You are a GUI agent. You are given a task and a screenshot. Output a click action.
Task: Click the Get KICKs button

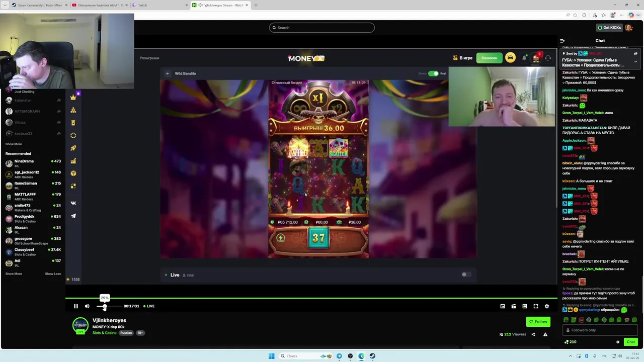(x=609, y=28)
